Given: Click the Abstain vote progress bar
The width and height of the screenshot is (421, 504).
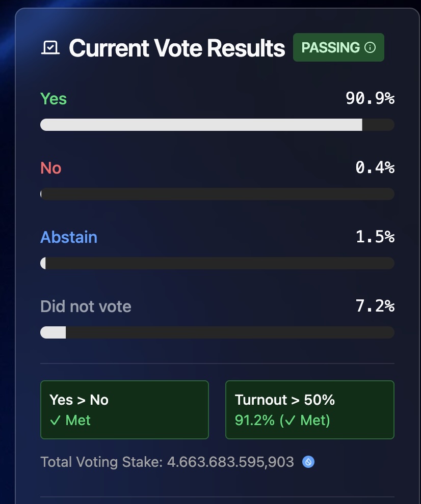Looking at the screenshot, I should coord(217,263).
